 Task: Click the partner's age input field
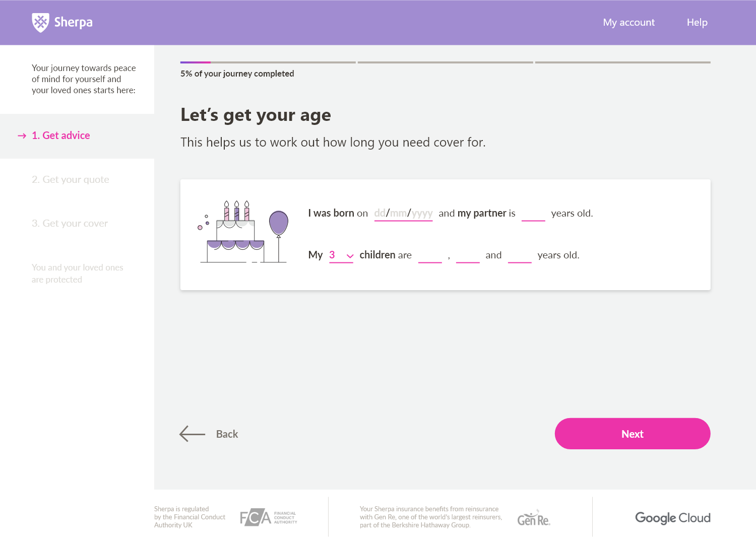click(533, 214)
